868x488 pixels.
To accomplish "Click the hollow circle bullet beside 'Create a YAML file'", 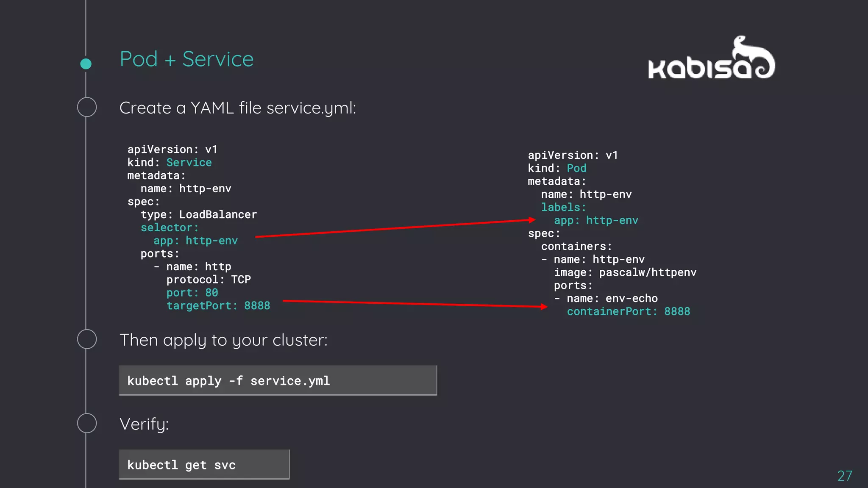I will [87, 107].
